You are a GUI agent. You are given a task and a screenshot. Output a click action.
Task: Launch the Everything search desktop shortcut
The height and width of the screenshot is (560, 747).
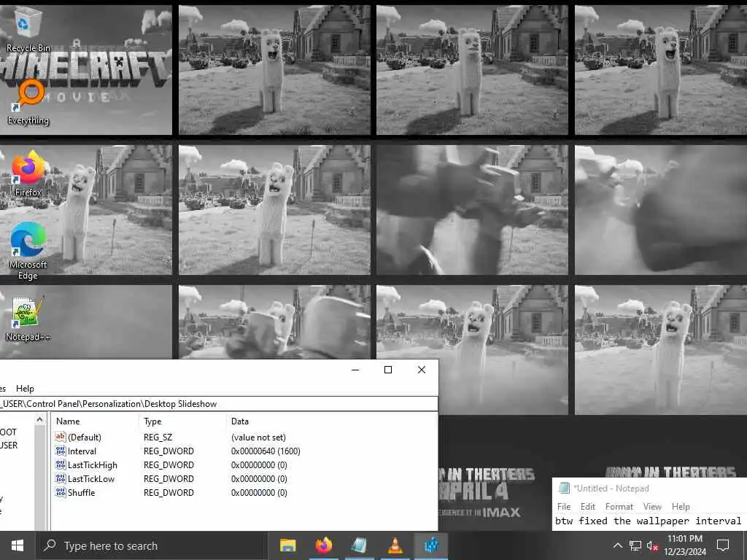click(x=28, y=101)
